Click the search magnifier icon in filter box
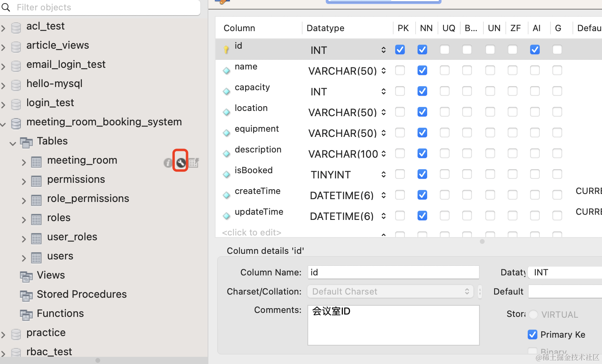The height and width of the screenshot is (364, 602). [x=6, y=7]
